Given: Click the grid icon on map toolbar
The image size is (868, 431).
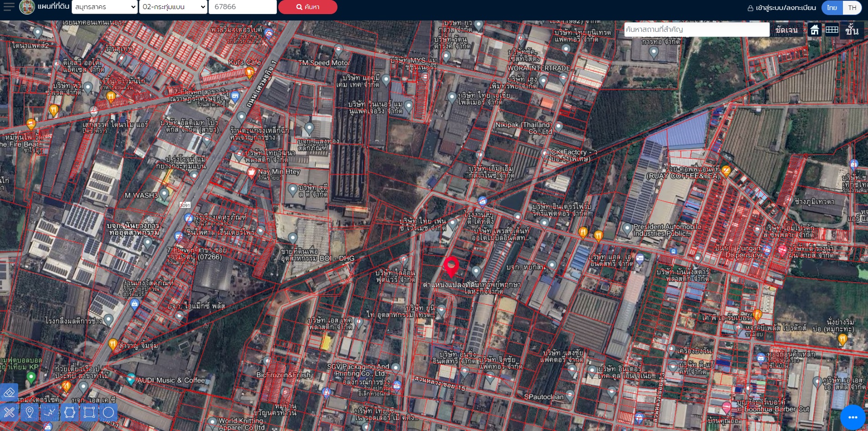Looking at the screenshot, I should pyautogui.click(x=832, y=30).
